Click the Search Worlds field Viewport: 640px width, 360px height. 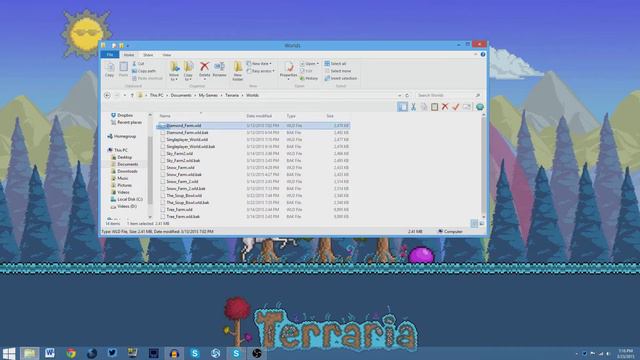[x=448, y=95]
